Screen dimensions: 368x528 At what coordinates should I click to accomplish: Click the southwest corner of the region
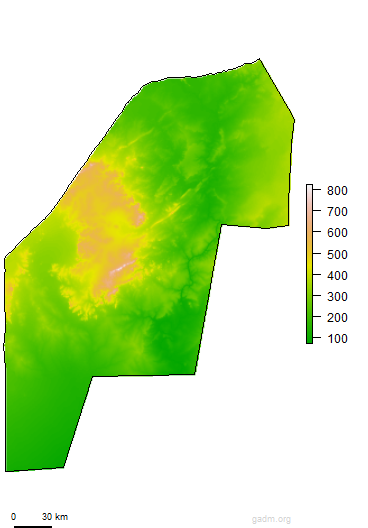click(6, 471)
